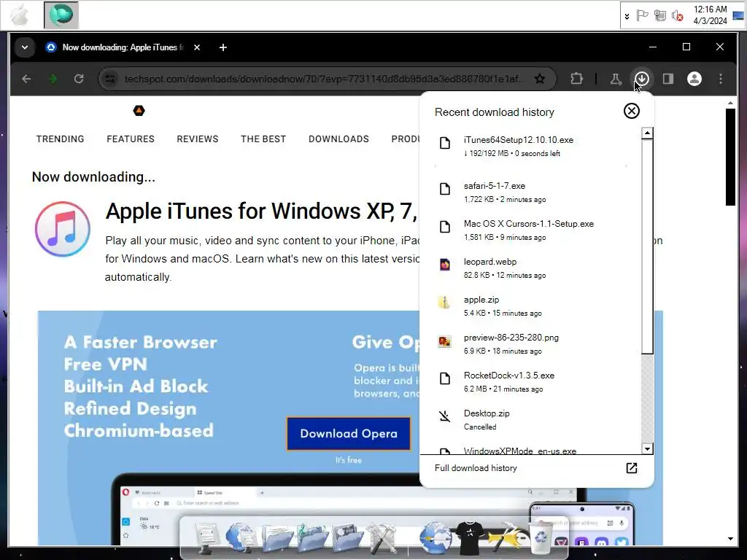Click the download list scrollbar thumb
Viewport: 747px width, 560px height.
click(646, 246)
